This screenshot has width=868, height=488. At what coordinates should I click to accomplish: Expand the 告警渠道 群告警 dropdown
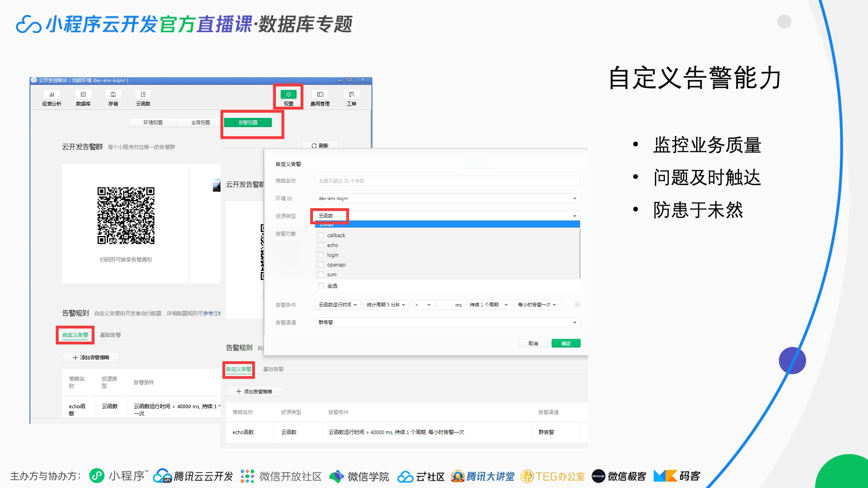click(447, 322)
